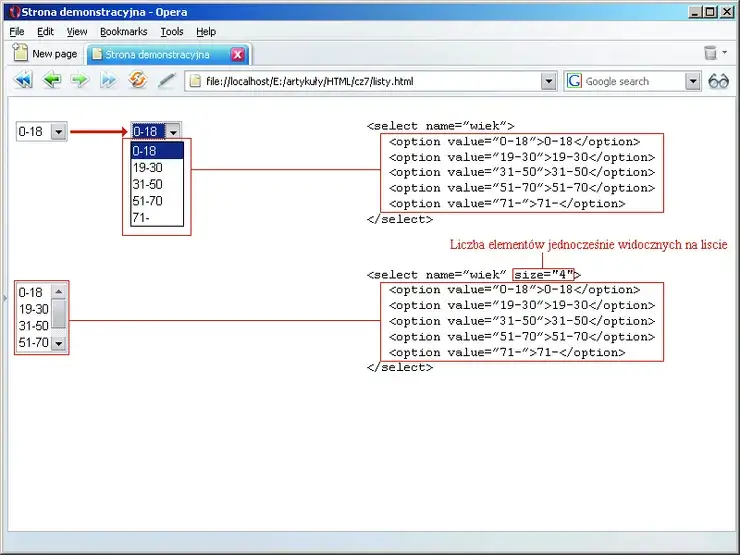Image resolution: width=740 pixels, height=555 pixels.
Task: Open the closed tabs trash icon
Action: pos(710,53)
